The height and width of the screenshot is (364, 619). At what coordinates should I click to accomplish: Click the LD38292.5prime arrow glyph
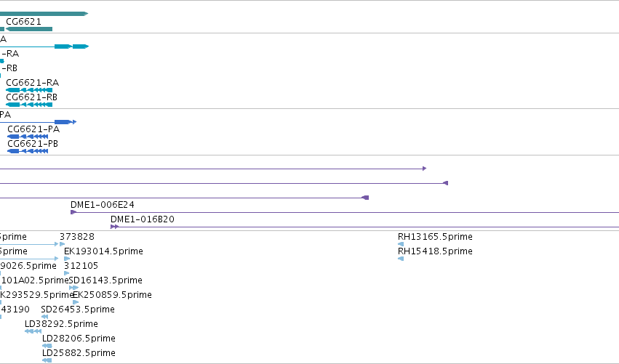point(33,331)
